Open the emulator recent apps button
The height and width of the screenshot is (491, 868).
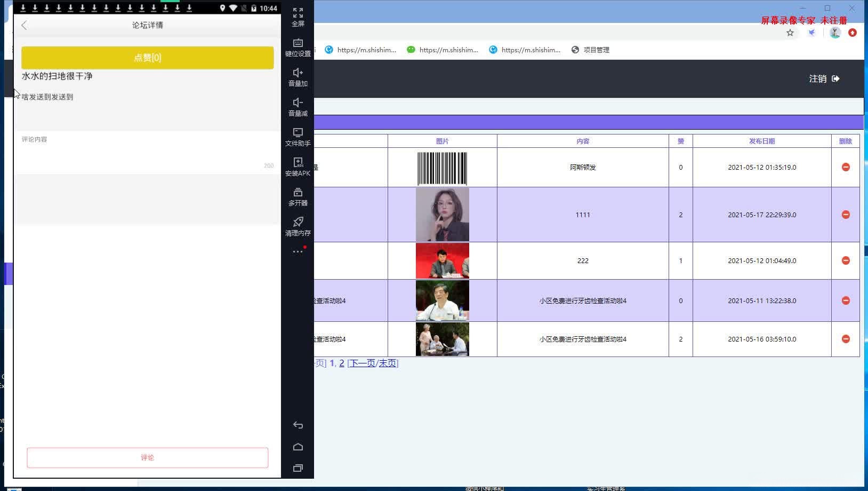point(298,468)
